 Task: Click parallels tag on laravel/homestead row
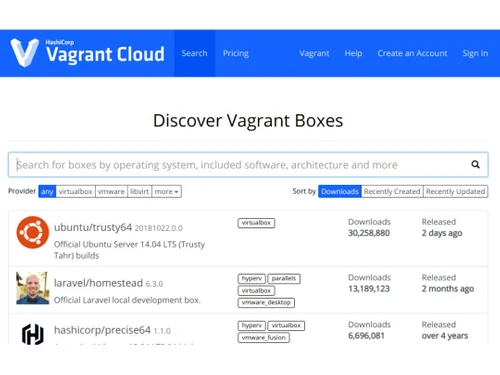click(284, 278)
